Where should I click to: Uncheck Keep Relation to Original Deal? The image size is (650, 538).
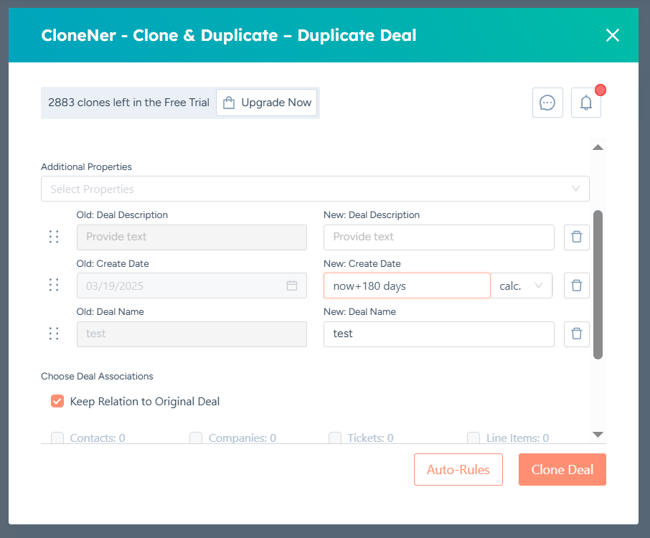click(x=57, y=401)
